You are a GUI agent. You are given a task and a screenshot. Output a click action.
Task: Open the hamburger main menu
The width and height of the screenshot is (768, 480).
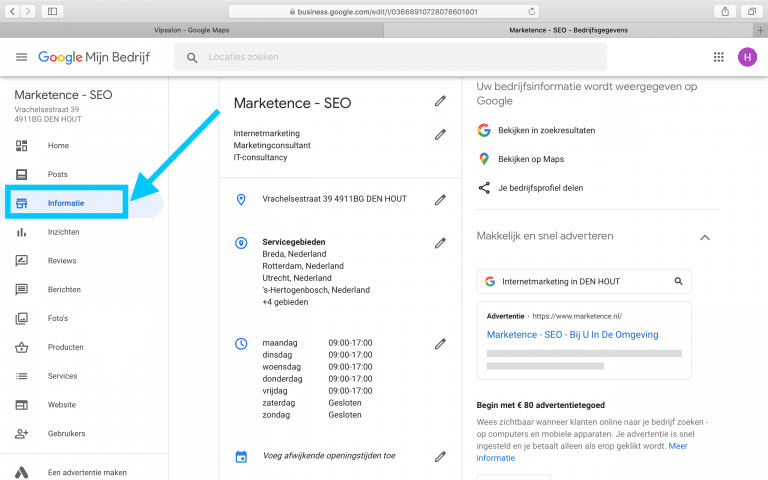tap(21, 57)
